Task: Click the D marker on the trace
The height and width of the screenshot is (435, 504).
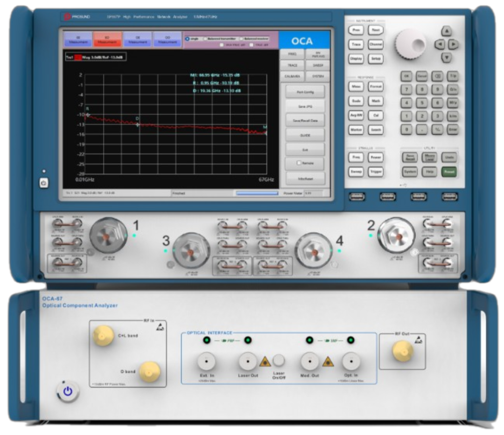Action: (138, 124)
